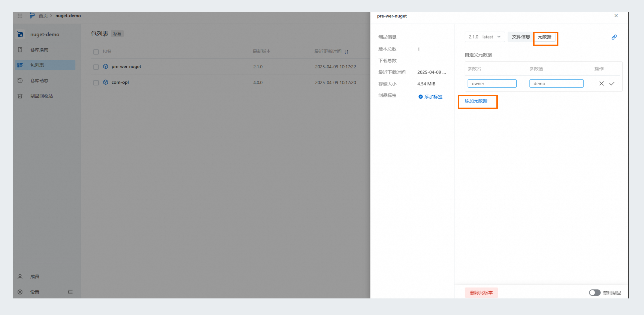Select all packages via header checkbox
Image resolution: width=644 pixels, height=315 pixels.
96,52
